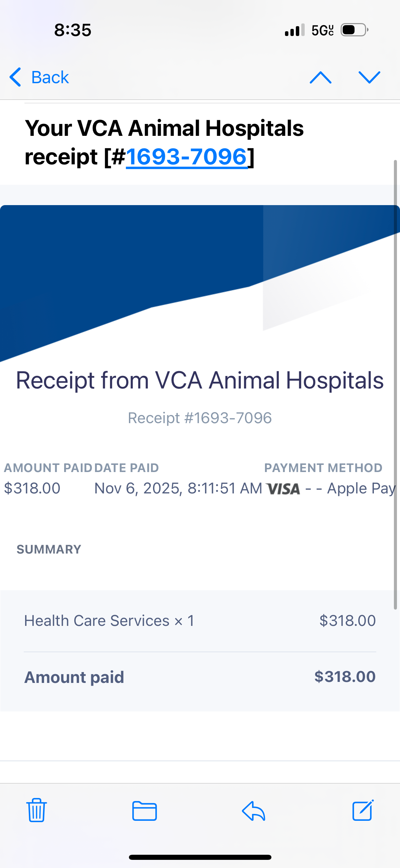The height and width of the screenshot is (868, 400).
Task: Tap the cellular signal bars icon
Action: 294,30
